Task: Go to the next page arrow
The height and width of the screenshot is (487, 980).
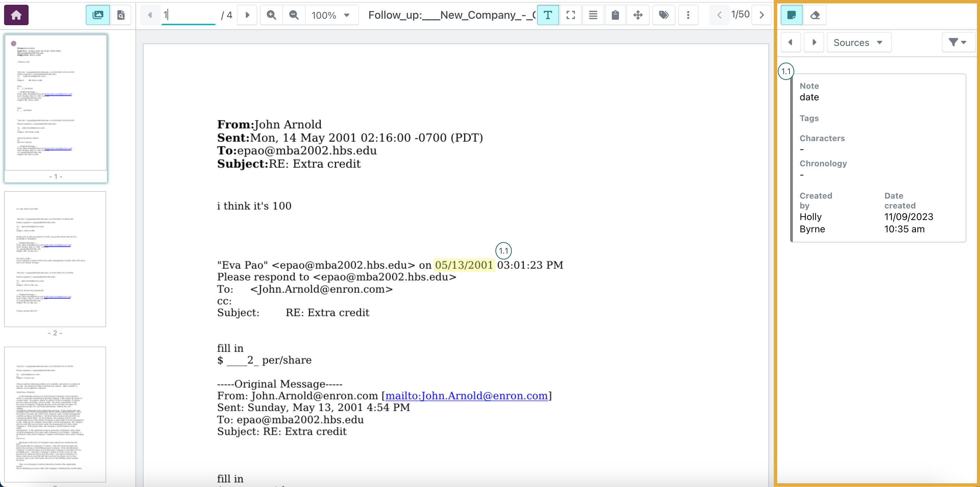Action: [247, 15]
